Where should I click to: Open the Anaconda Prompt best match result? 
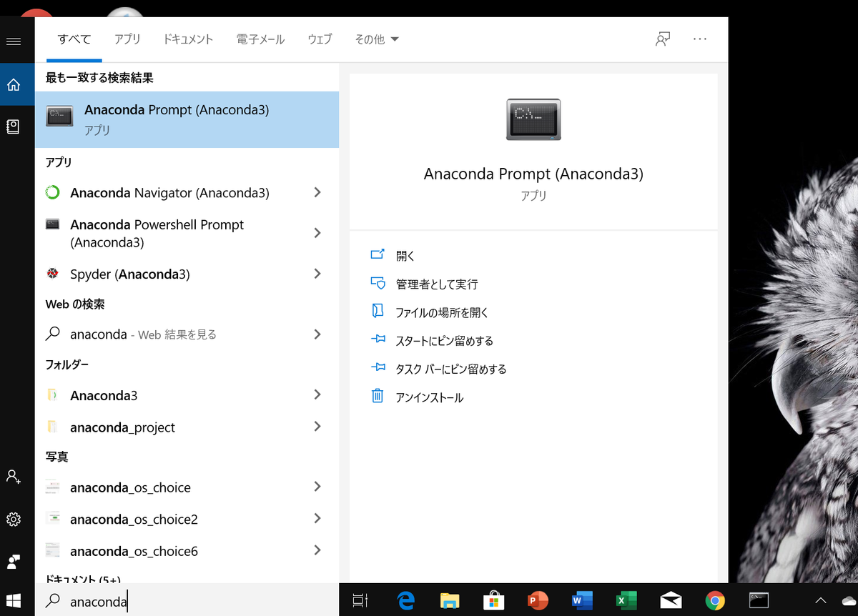(187, 119)
